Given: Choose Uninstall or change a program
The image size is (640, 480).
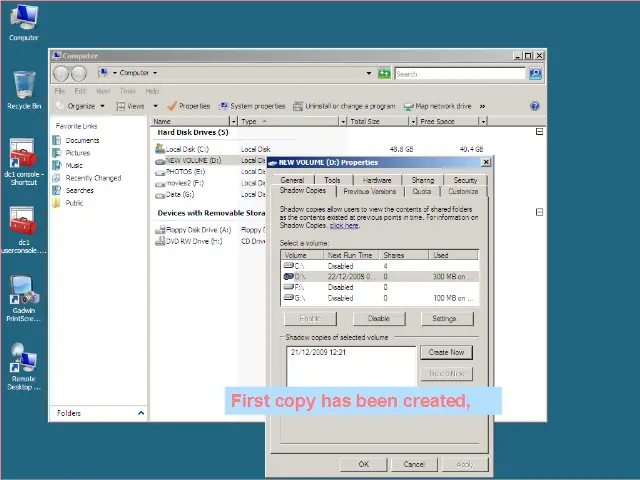Looking at the screenshot, I should point(344,106).
